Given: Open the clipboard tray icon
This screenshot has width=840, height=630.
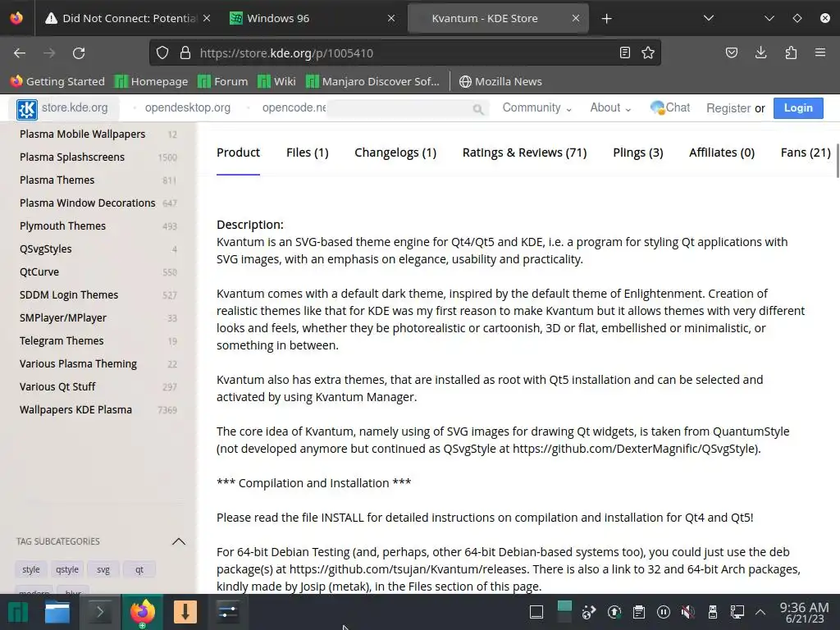Looking at the screenshot, I should pos(638,612).
